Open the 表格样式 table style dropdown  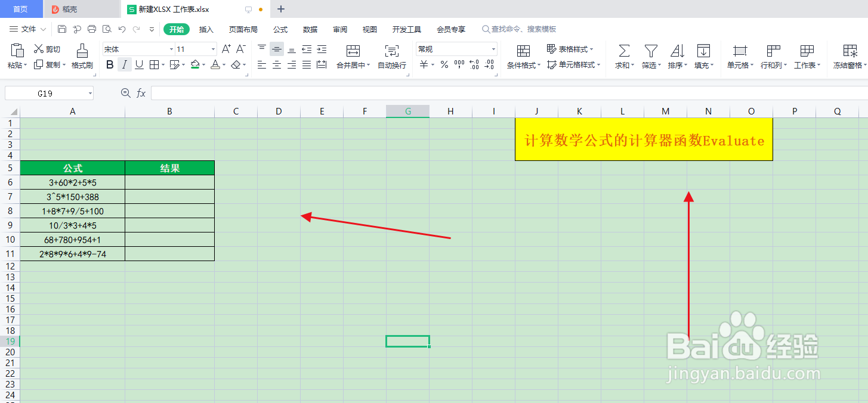570,49
